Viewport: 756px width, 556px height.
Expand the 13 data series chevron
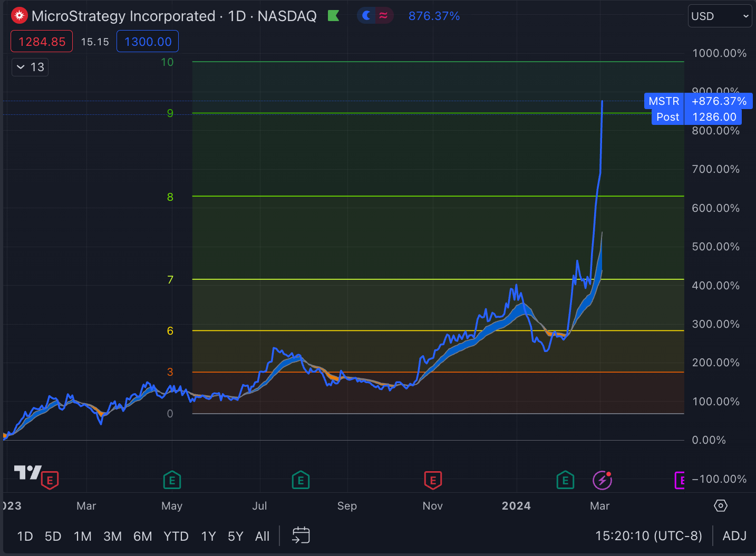click(x=30, y=67)
